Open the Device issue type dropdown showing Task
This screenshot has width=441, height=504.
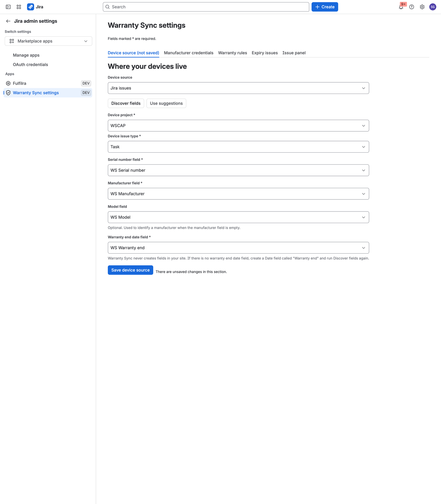click(x=238, y=147)
